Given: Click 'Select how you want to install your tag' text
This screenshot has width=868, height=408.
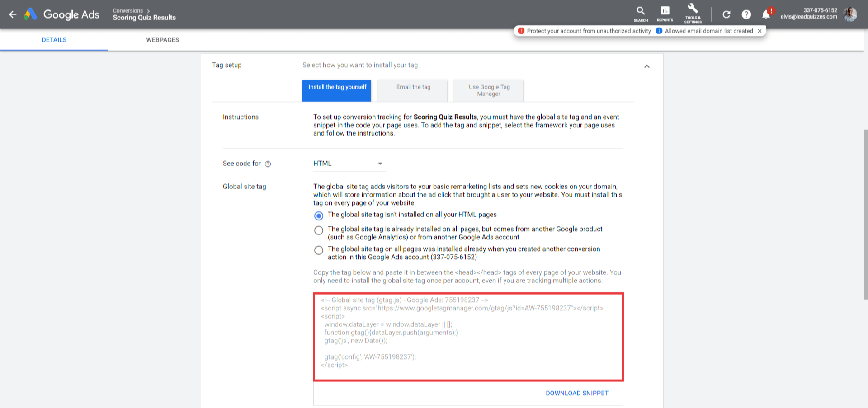Looking at the screenshot, I should coord(360,65).
